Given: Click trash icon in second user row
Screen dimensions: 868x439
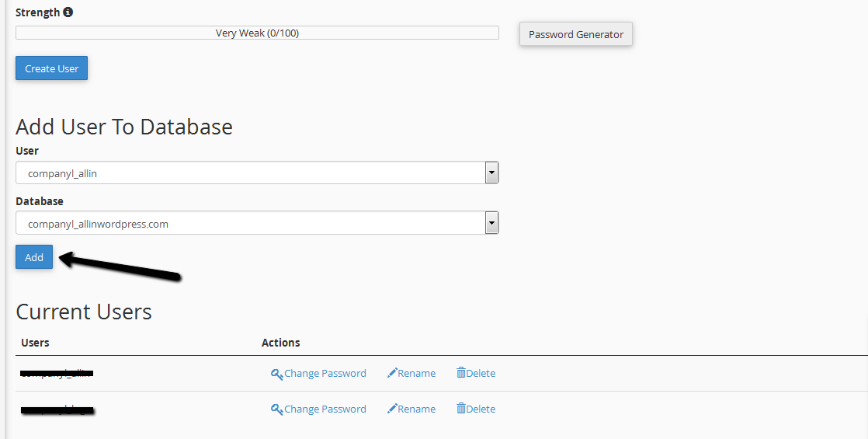Looking at the screenshot, I should pos(461,409).
